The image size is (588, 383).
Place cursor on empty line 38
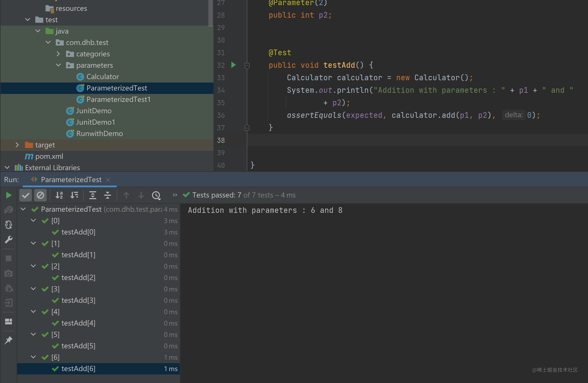(417, 140)
